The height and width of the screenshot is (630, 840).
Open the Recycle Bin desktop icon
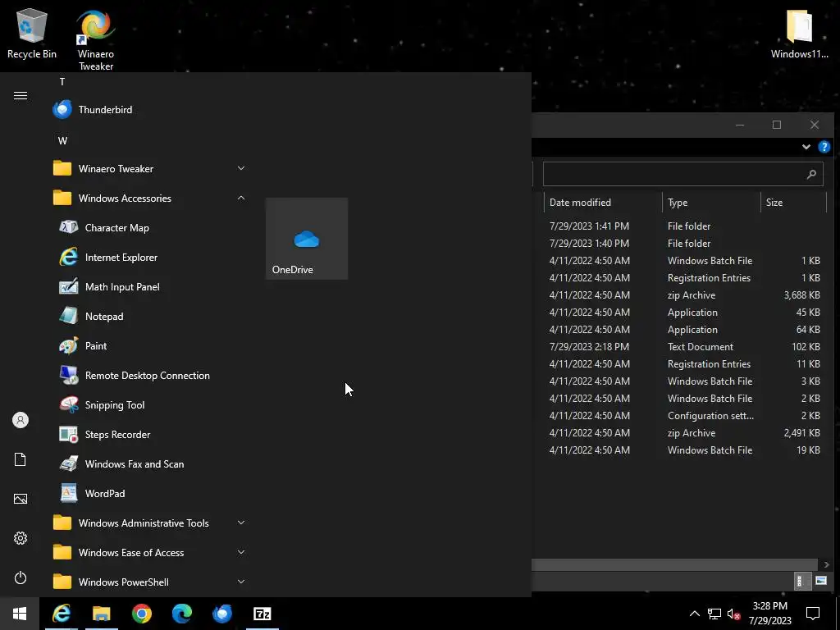click(32, 33)
